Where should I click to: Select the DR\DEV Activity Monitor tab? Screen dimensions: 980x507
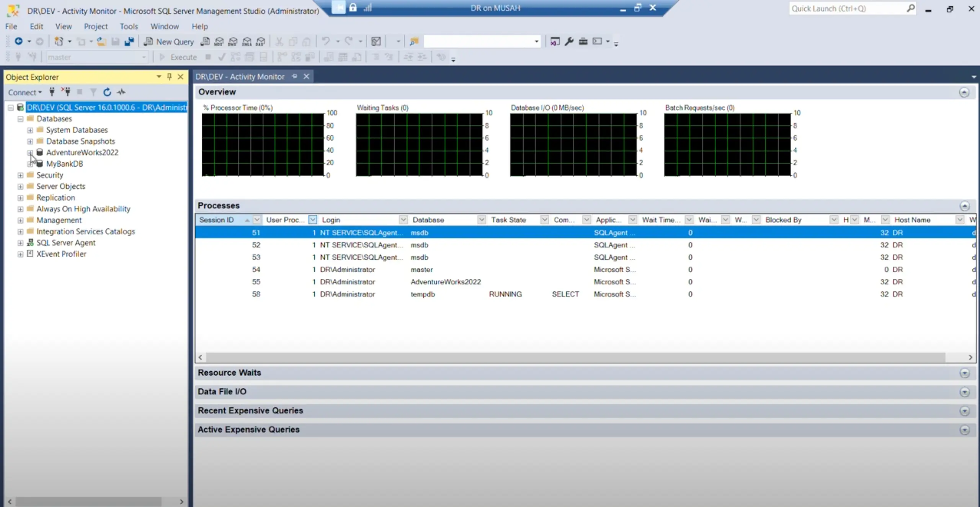click(x=239, y=76)
